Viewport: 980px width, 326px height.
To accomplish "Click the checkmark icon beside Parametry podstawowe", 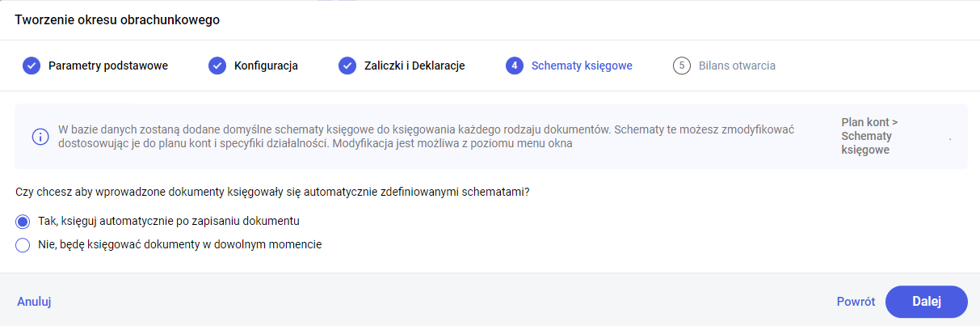I will click(x=32, y=66).
